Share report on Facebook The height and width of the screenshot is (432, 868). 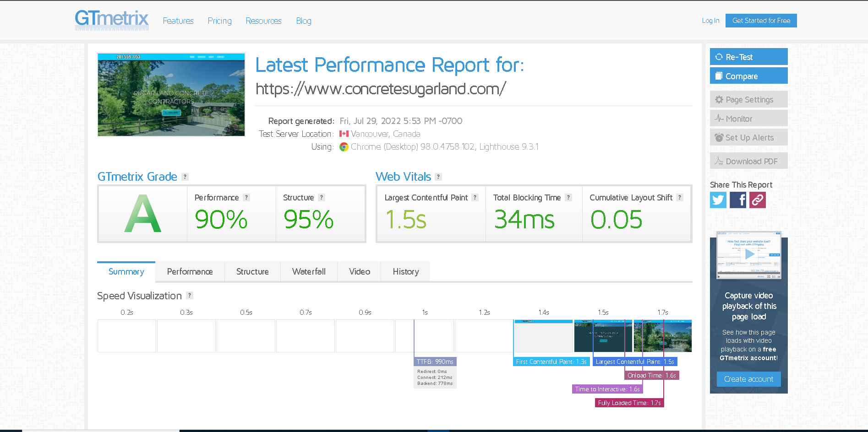pos(738,200)
